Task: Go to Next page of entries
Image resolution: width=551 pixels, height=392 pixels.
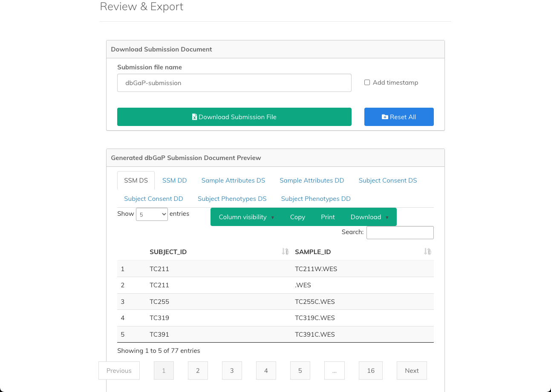Action: pos(412,371)
